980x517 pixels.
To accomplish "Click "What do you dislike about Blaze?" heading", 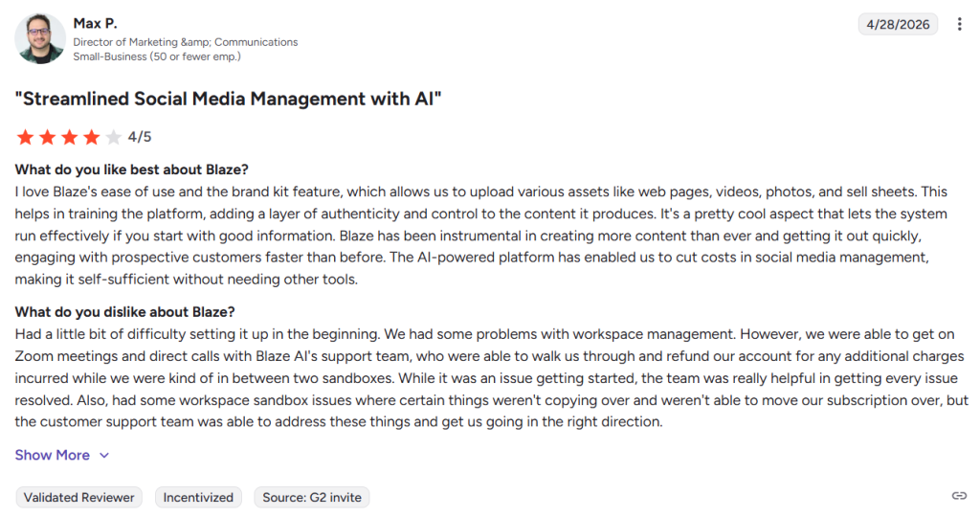I will (125, 312).
